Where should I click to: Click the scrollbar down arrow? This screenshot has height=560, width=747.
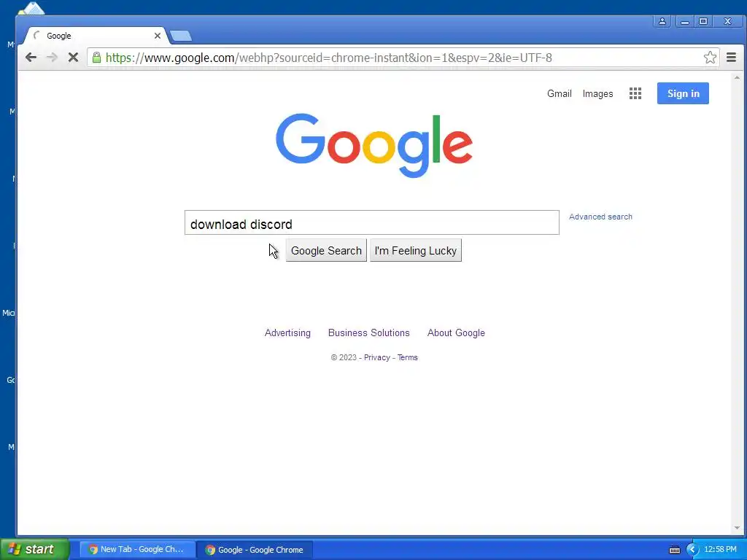pyautogui.click(x=737, y=528)
